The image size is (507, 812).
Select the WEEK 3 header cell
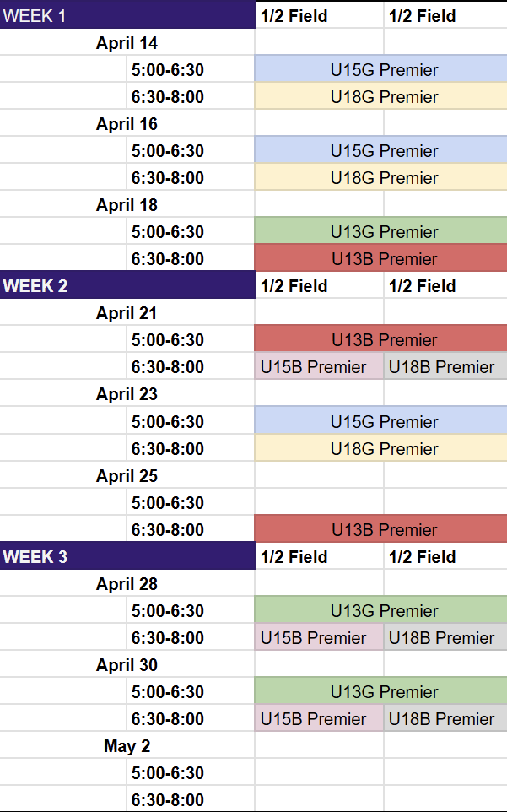coord(127,556)
